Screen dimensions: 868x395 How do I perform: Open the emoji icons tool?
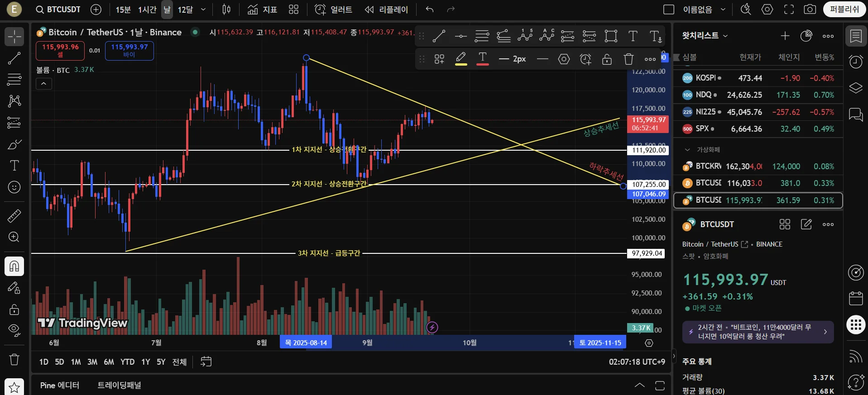(14, 187)
